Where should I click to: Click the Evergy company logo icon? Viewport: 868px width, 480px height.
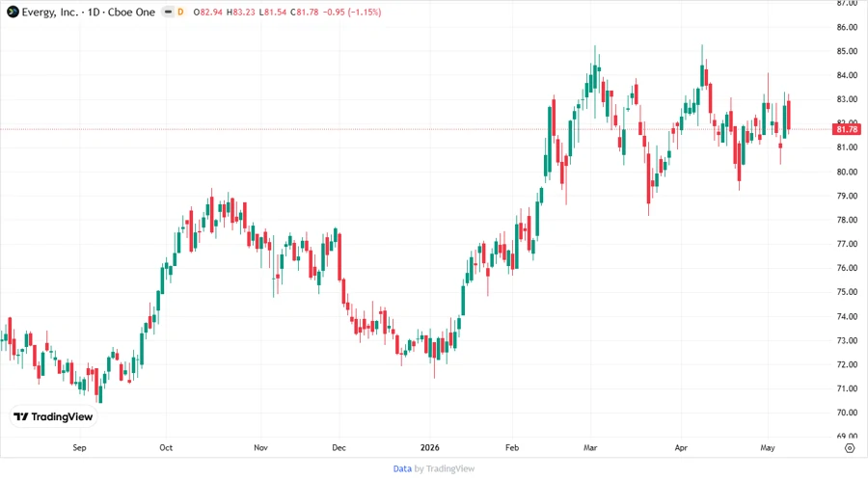tap(13, 12)
